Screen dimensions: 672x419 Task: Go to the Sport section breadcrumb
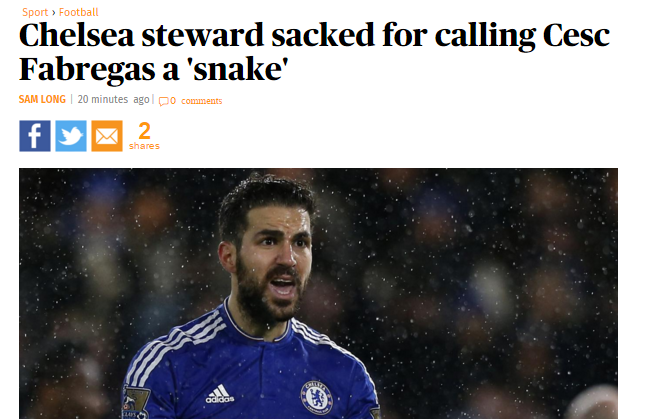[x=35, y=12]
